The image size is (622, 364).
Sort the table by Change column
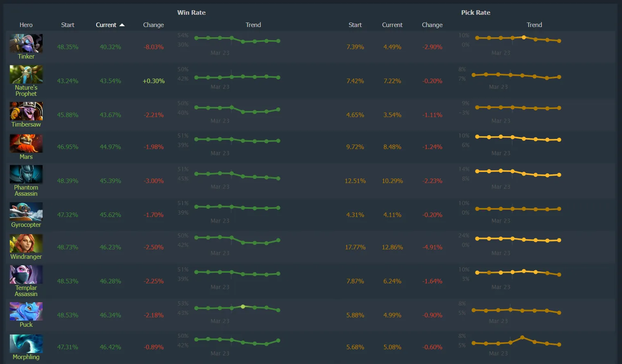click(x=153, y=25)
